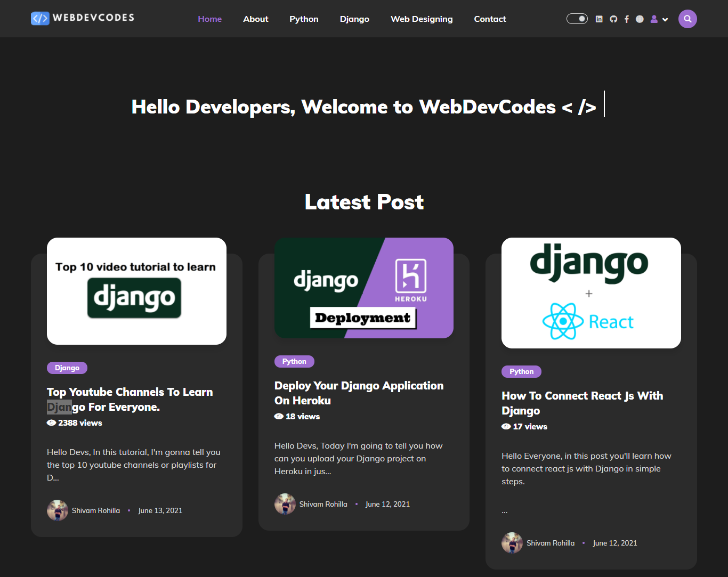Screen dimensions: 728x577
Task: Click Shivam Rohilla on the Youtube Channels post
Action: 96,510
